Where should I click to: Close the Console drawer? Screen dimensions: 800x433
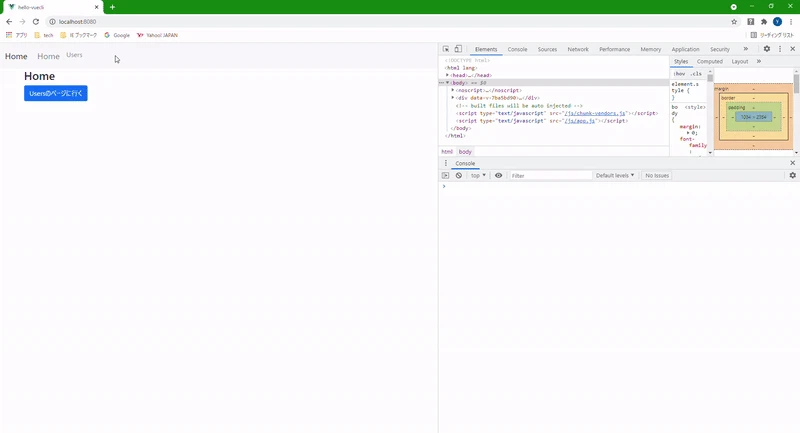792,163
